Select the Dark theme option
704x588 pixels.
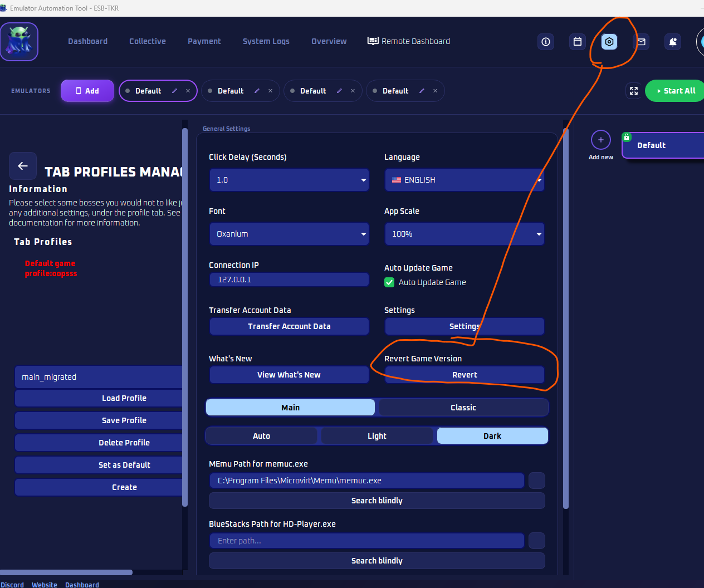point(492,436)
